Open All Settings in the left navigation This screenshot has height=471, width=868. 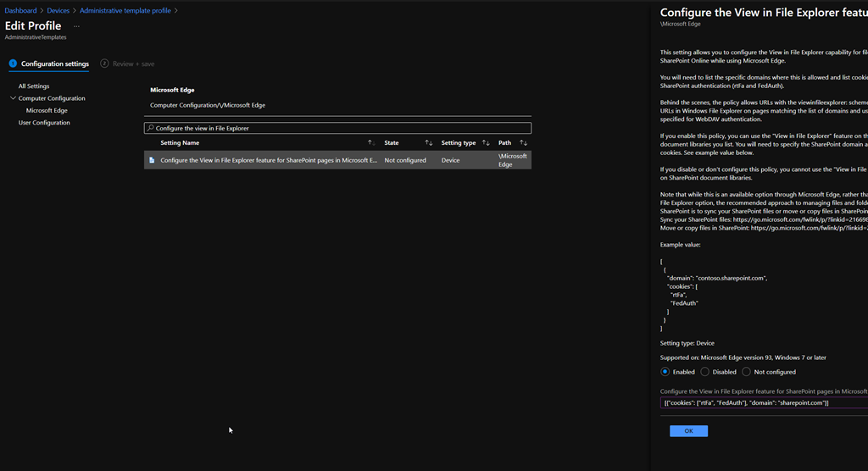pyautogui.click(x=34, y=86)
